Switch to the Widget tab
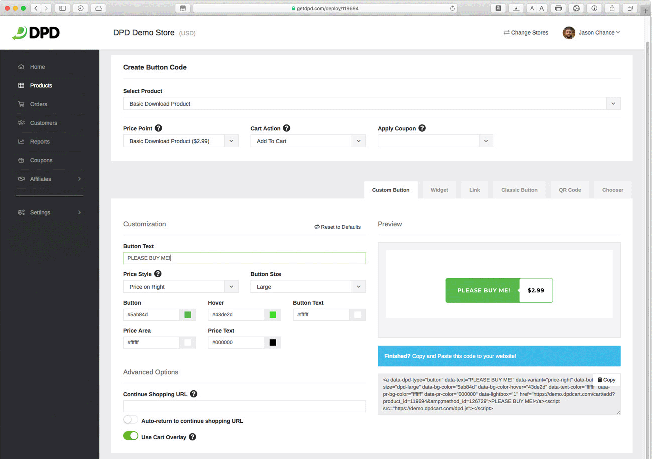 click(438, 189)
